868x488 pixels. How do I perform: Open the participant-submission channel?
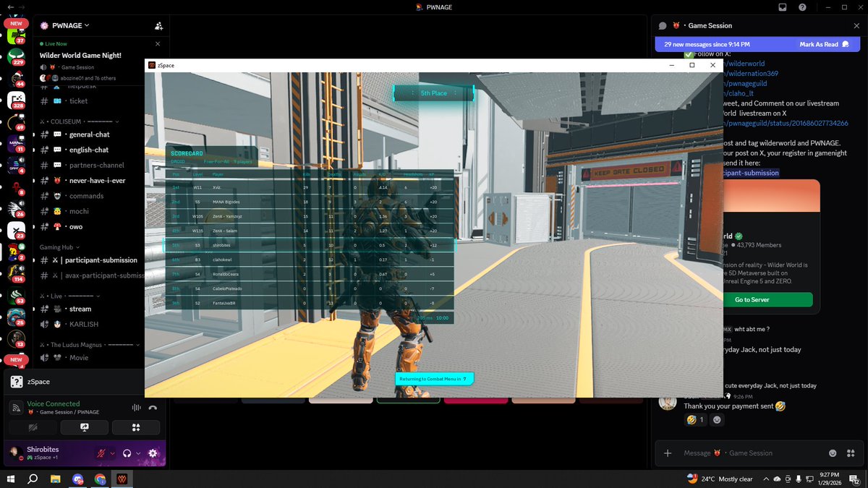[101, 260]
